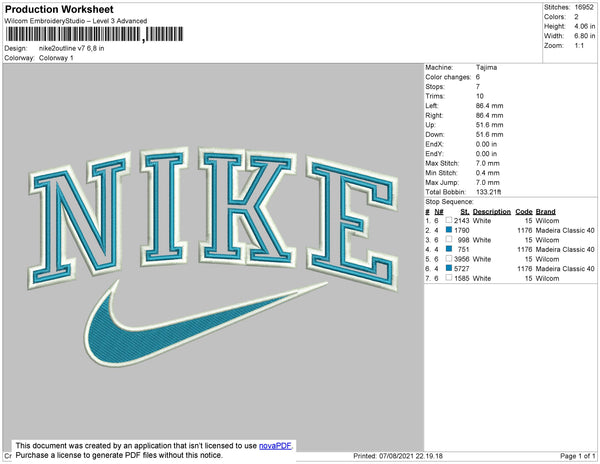Viewport: 600px width, 464px height.
Task: Click the 'Code' column header
Action: [x=524, y=212]
